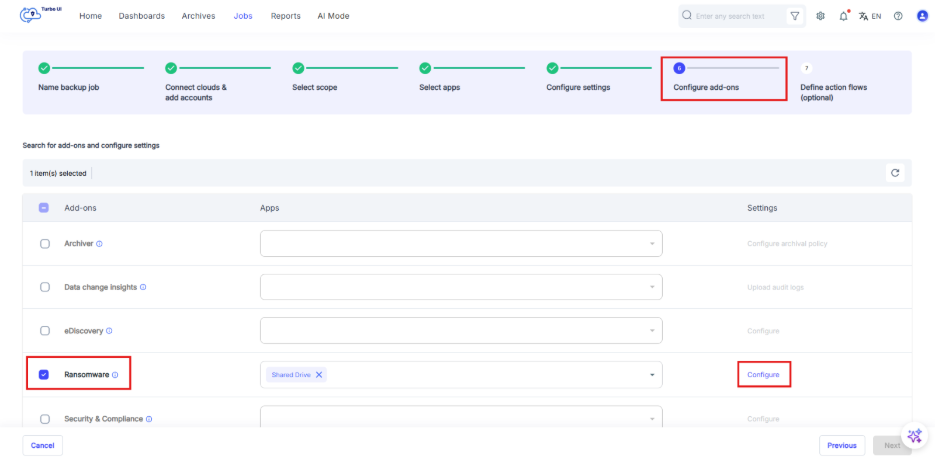Expand the Ransomware apps dropdown arrow

tap(652, 375)
